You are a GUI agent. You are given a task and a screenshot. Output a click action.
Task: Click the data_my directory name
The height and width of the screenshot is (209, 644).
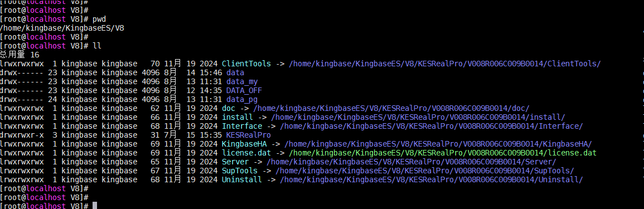tap(242, 82)
